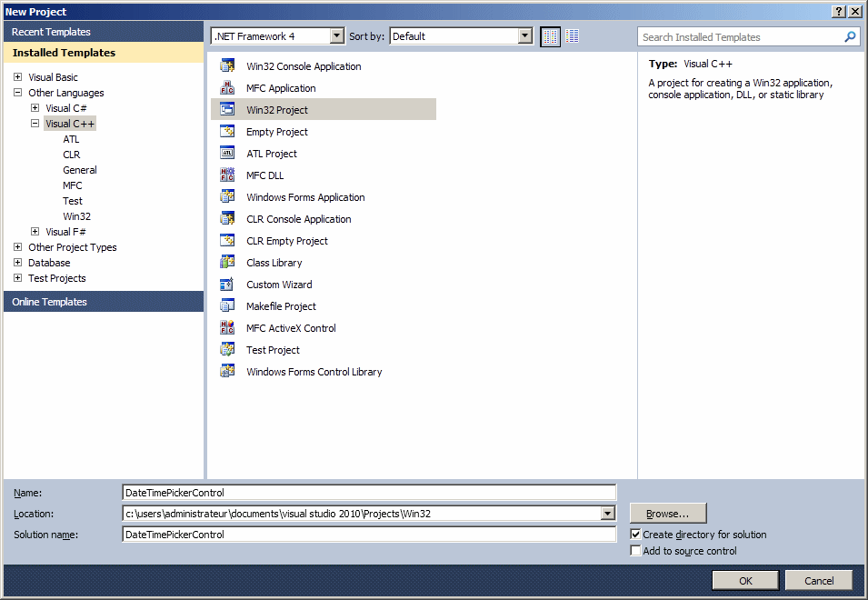
Task: Expand the Visual Basic tree node
Action: point(17,77)
